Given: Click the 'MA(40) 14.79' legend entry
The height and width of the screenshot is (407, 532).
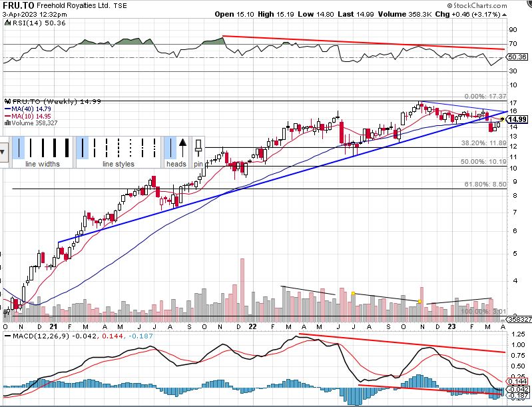Looking at the screenshot, I should coord(28,109).
